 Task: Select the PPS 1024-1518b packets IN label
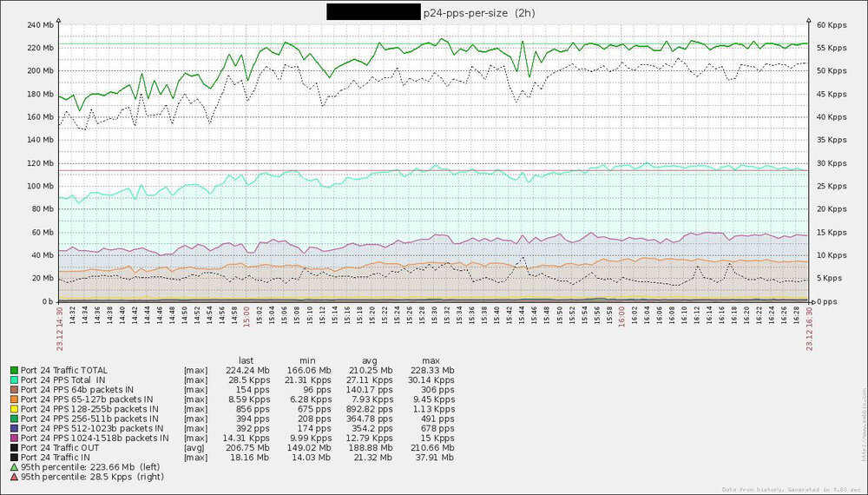click(x=95, y=438)
